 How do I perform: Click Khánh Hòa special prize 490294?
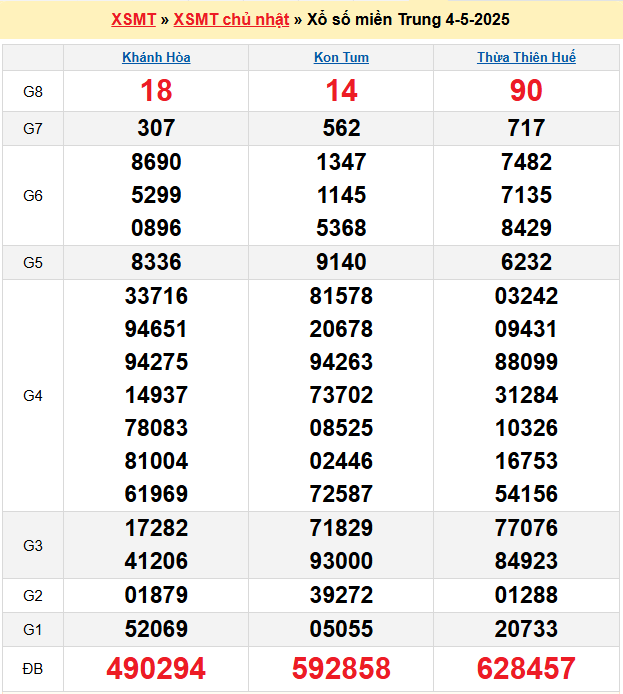click(x=156, y=668)
